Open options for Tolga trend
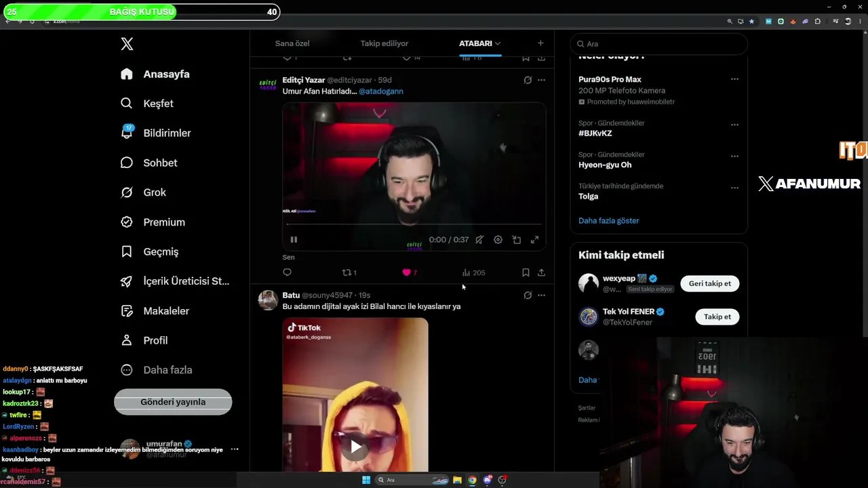 [734, 187]
